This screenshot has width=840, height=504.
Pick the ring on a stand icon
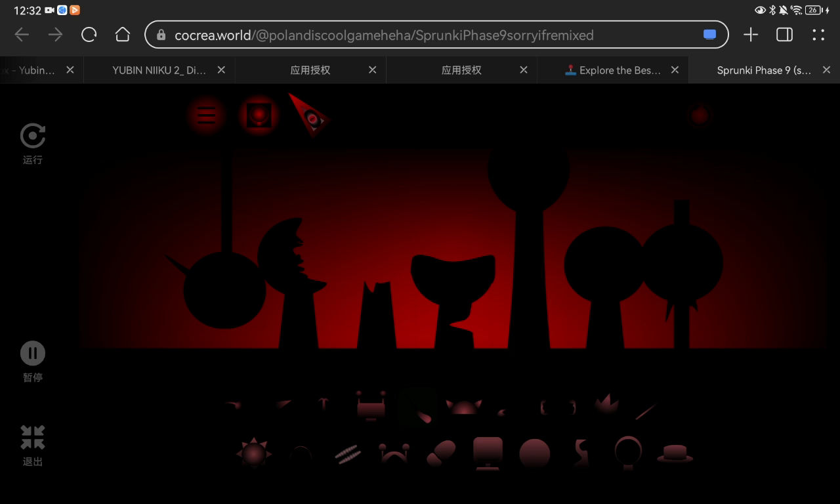[628, 452]
